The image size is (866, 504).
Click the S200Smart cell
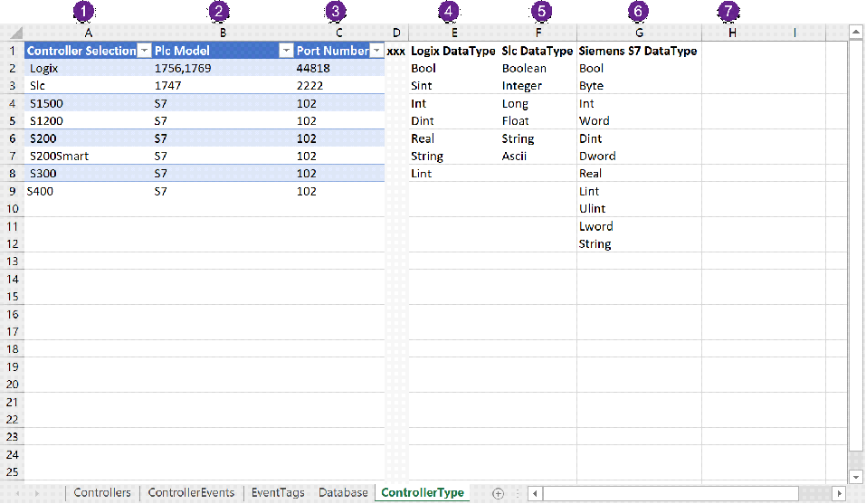pyautogui.click(x=89, y=157)
